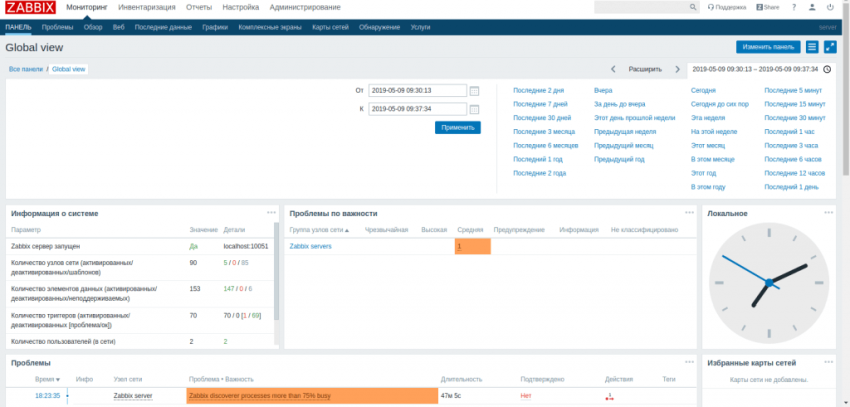Open Проблемы widget menu dots

[690, 362]
